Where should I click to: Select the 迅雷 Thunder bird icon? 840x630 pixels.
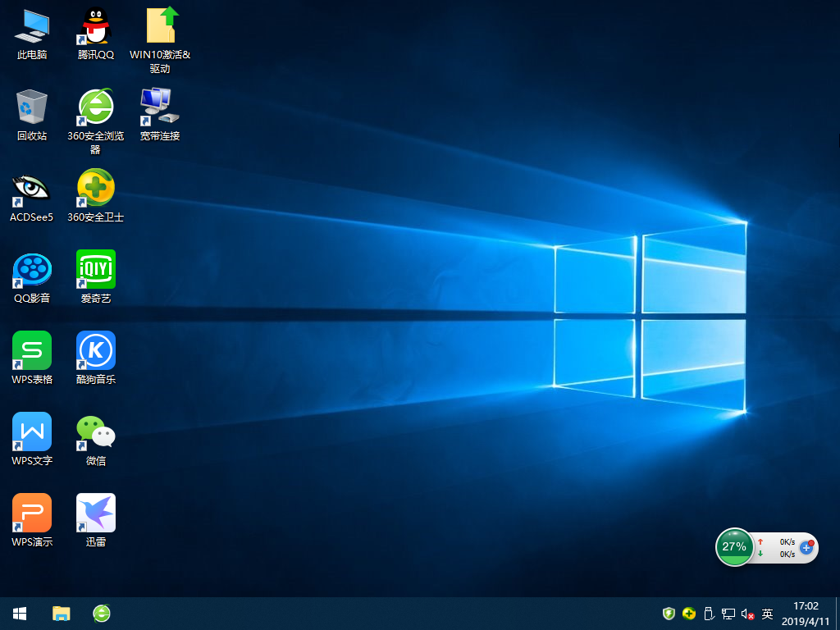point(96,514)
